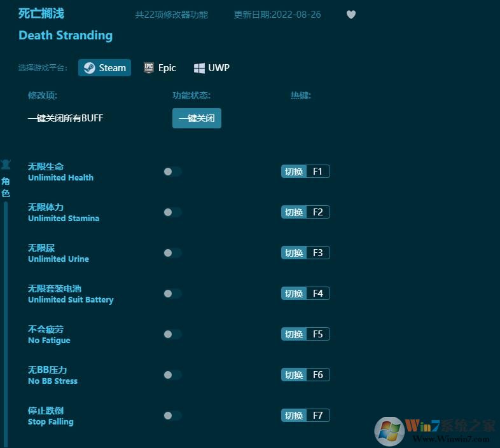Click the F4 hotkey switch button
The width and height of the screenshot is (500, 448).
[305, 294]
